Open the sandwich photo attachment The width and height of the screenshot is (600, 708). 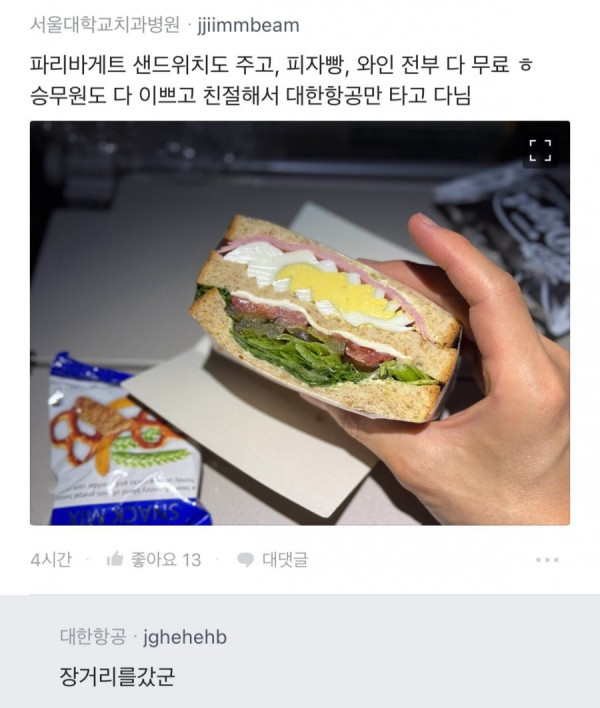tap(300, 323)
